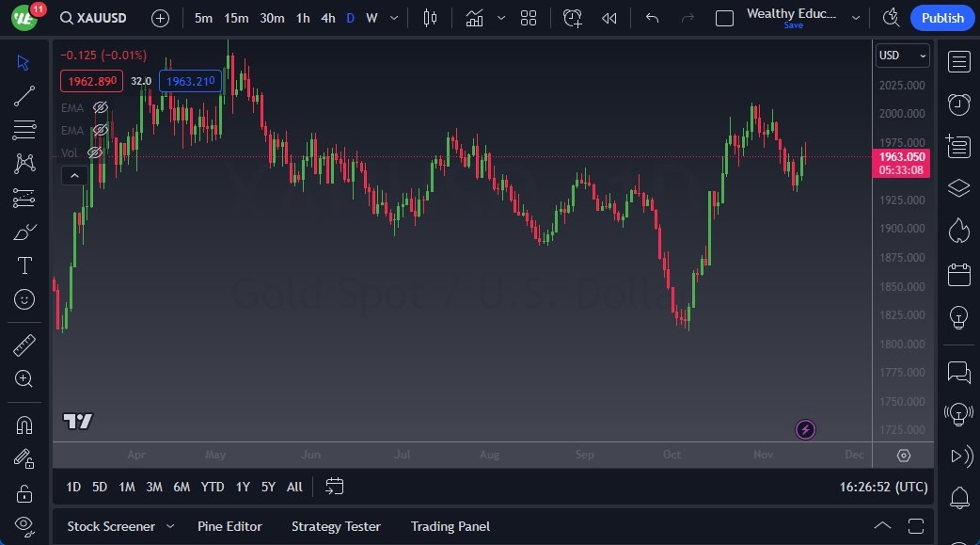This screenshot has height=545, width=980.
Task: Click the replay rewind icon
Action: pos(609,18)
